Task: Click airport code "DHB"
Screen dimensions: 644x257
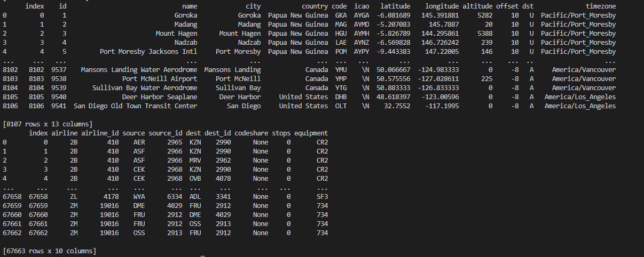Action: (x=341, y=97)
